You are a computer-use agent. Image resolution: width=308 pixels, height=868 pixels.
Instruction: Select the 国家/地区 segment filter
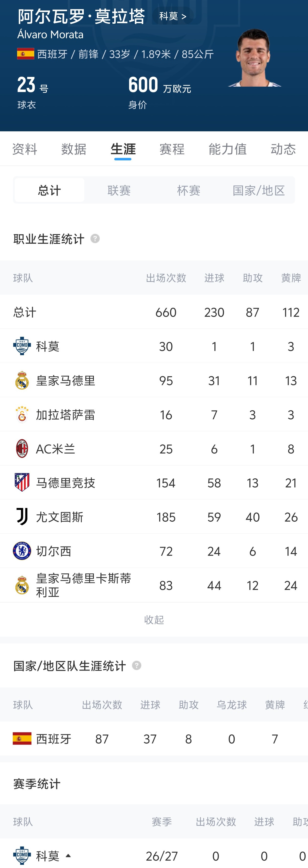pos(259,190)
